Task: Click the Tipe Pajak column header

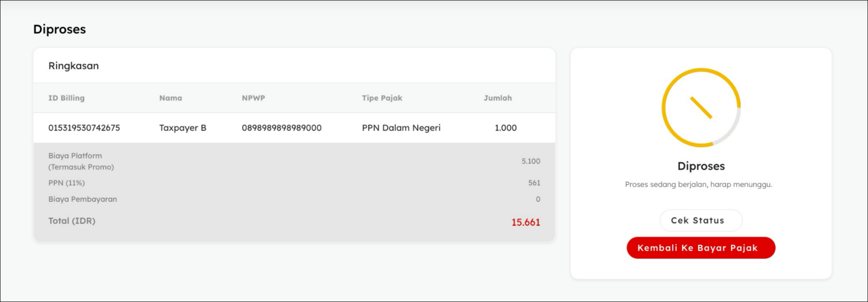Action: (x=382, y=98)
